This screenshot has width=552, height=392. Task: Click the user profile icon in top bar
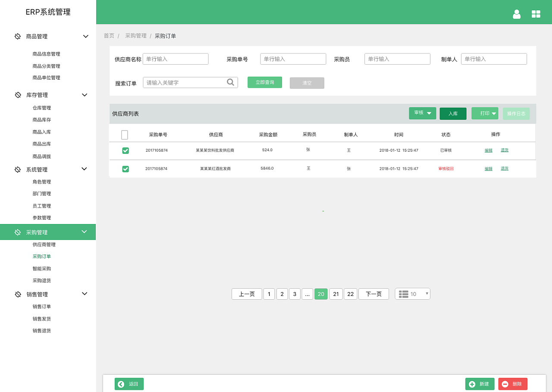point(517,14)
